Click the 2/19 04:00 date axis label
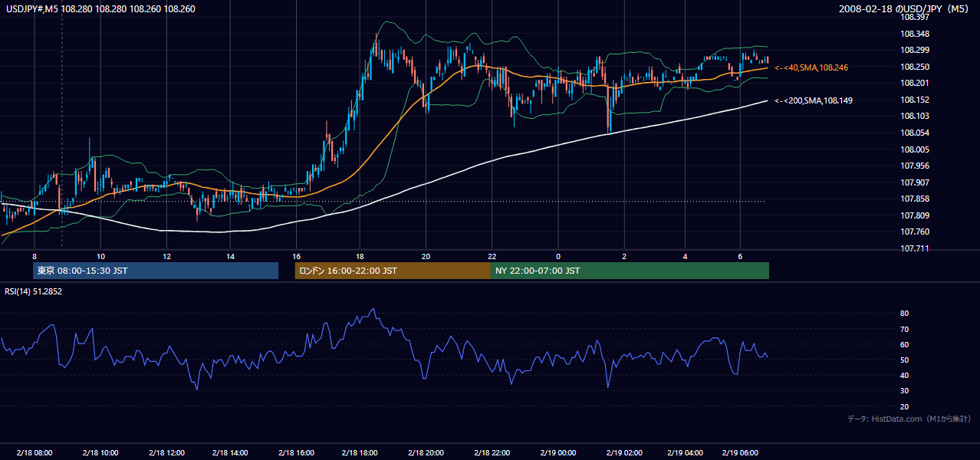Viewport: 980px width, 460px height. (685, 453)
